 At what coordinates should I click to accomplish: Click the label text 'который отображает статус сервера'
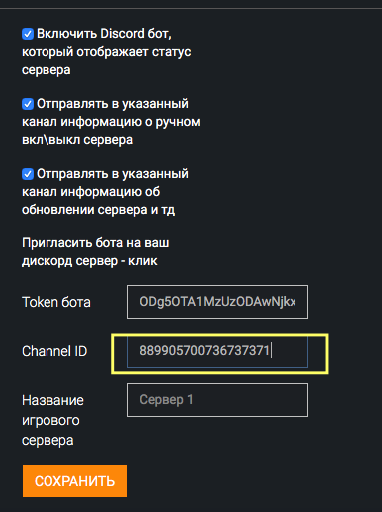[x=107, y=61]
